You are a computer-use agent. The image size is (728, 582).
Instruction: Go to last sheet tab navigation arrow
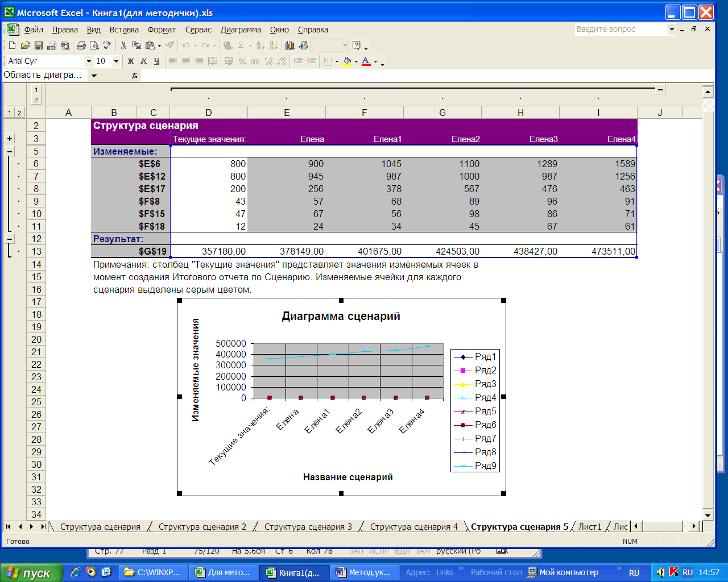[x=43, y=527]
